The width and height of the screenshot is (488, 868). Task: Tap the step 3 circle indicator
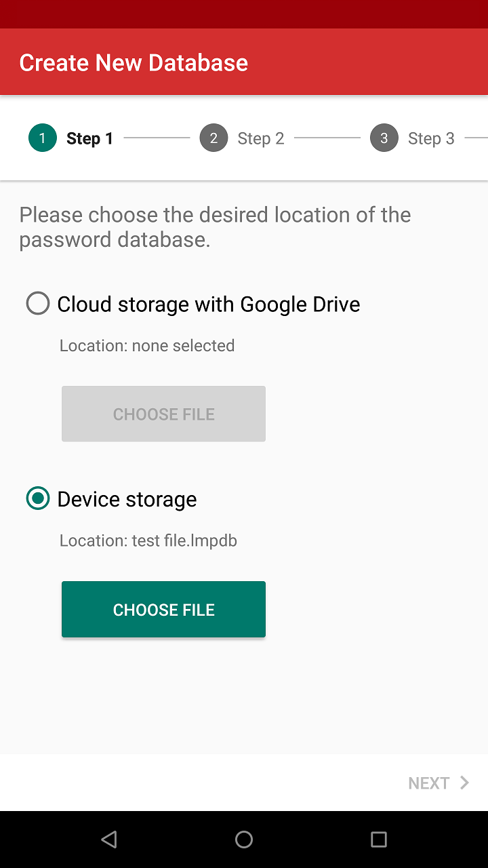pos(384,138)
